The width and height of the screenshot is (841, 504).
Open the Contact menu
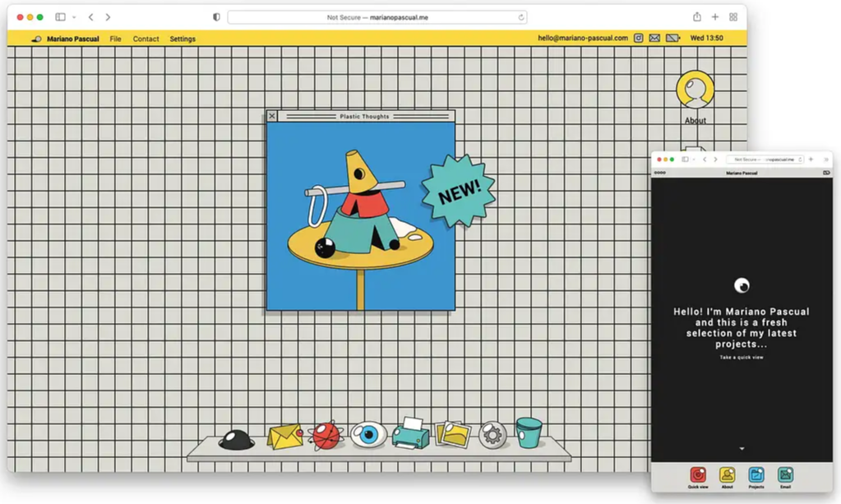(x=146, y=39)
